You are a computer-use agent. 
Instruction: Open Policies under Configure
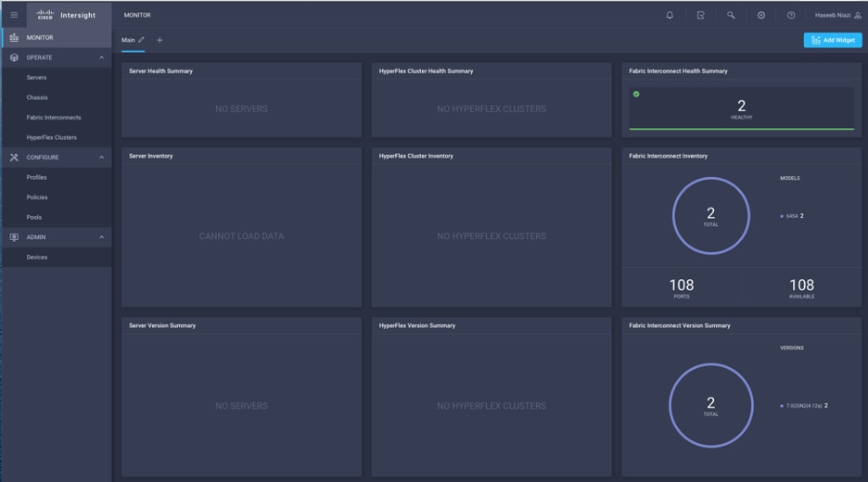pyautogui.click(x=57, y=197)
